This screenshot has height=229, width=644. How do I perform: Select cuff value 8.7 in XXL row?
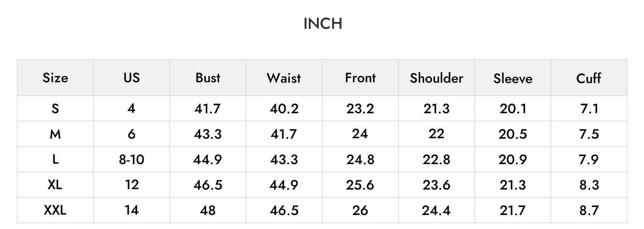tap(589, 210)
